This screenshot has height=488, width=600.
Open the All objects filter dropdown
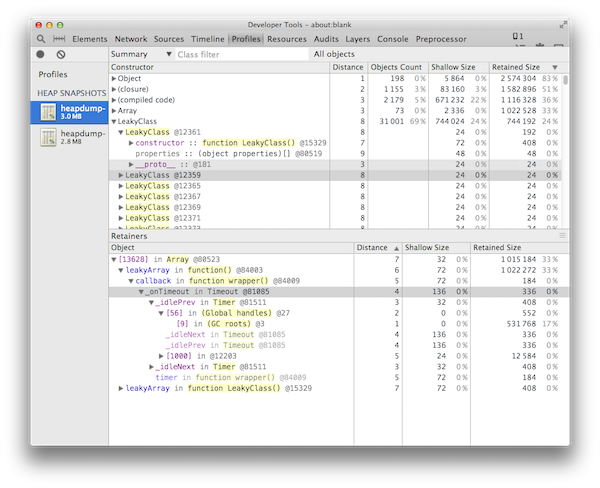334,54
